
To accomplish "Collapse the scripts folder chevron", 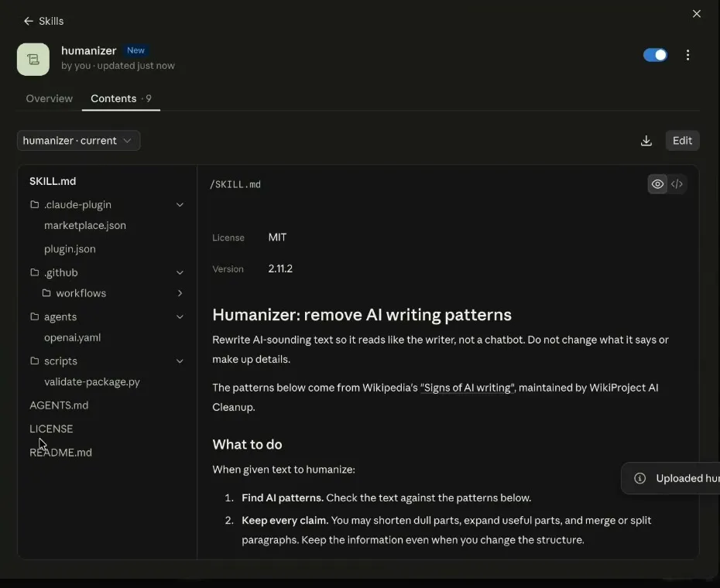I will [180, 361].
